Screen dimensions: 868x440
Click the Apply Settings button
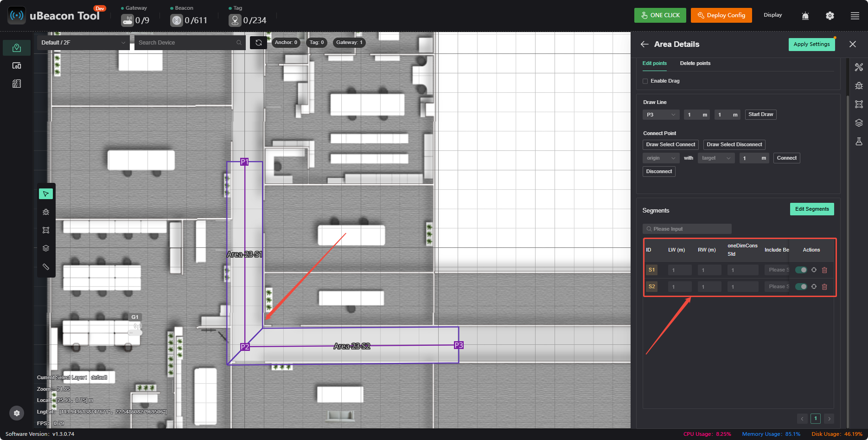pos(811,45)
